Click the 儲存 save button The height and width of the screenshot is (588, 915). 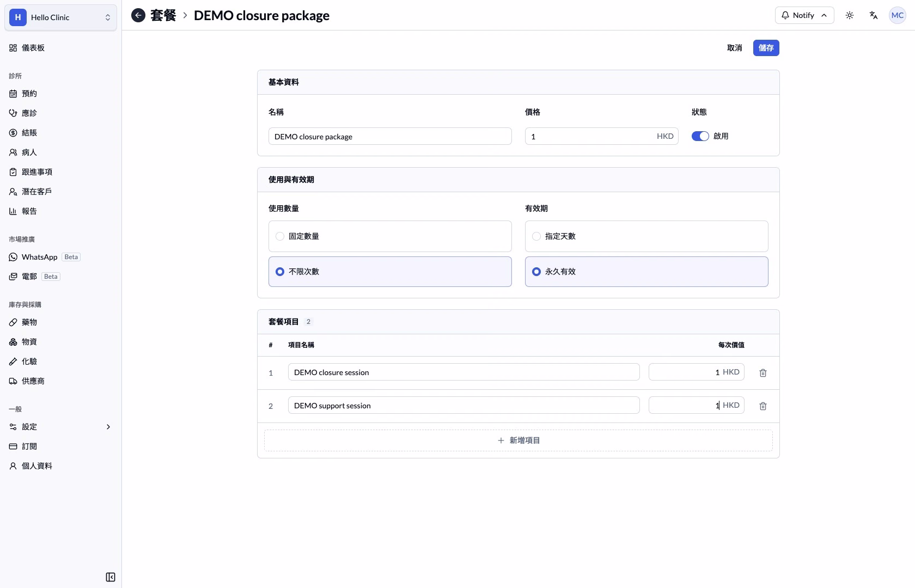coord(766,48)
